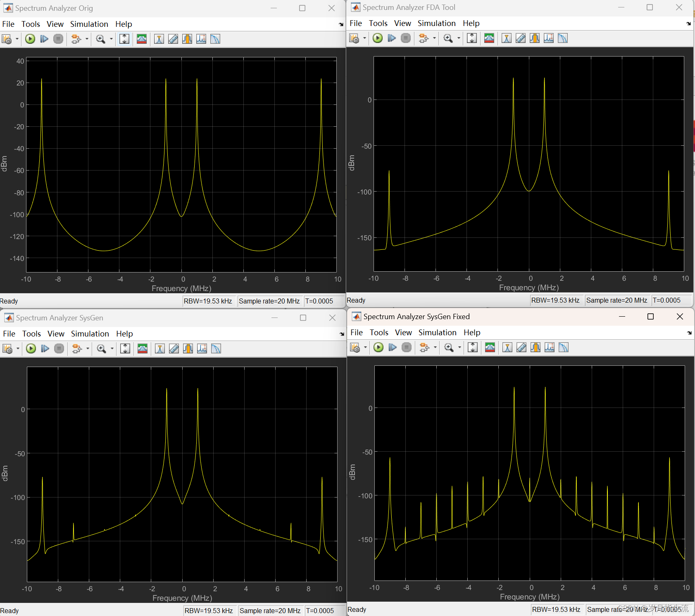Run simulation in FDA Tool window

tap(378, 38)
